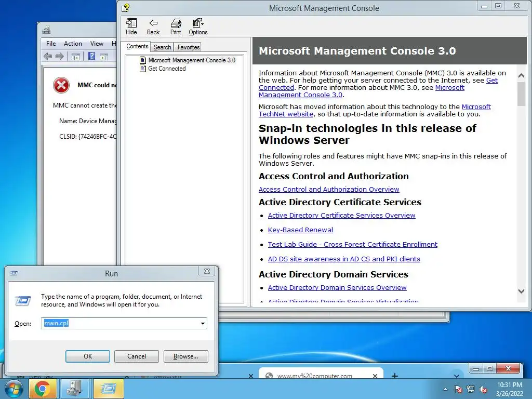Click the blue Help question-mark toolbar icon

[91, 56]
